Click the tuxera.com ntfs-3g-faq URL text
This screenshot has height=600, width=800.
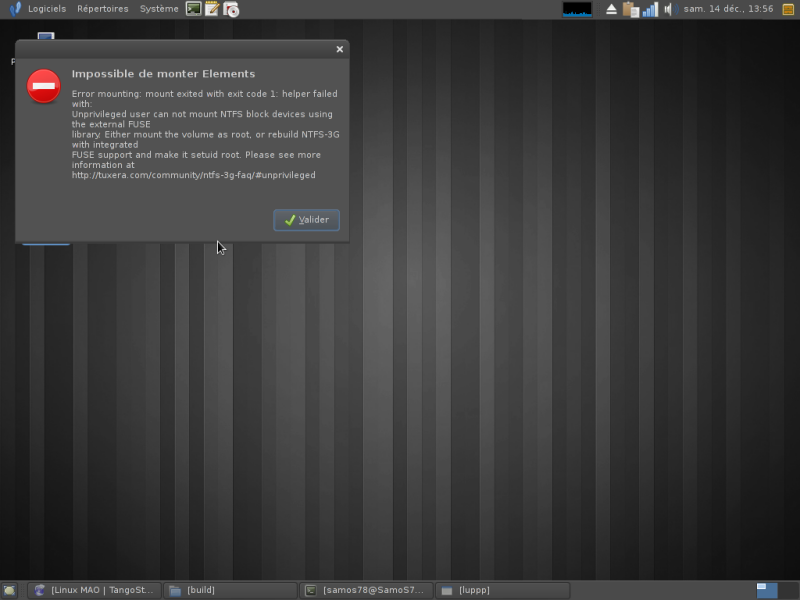click(193, 175)
